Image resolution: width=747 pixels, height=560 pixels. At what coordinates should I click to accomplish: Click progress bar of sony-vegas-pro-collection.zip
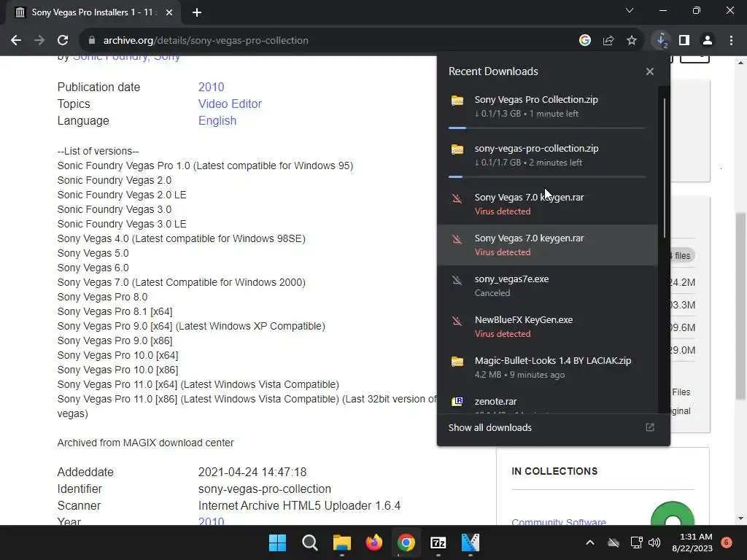coord(547,176)
